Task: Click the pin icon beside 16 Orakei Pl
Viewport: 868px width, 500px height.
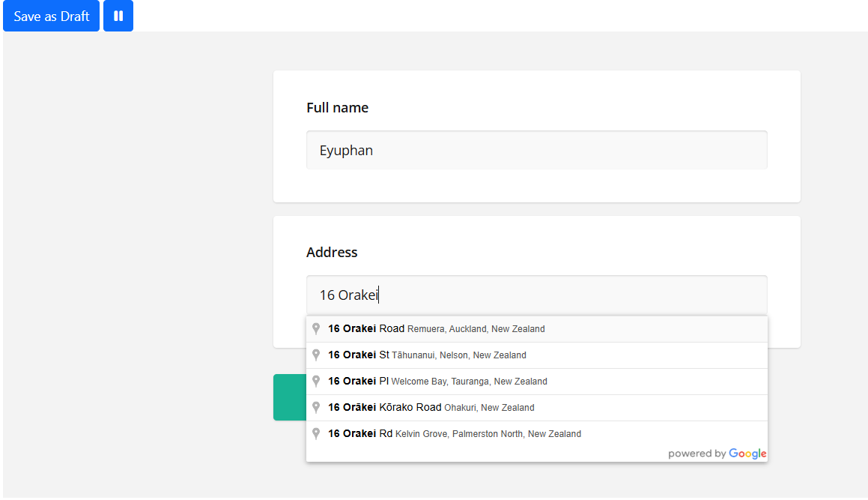Action: click(315, 381)
